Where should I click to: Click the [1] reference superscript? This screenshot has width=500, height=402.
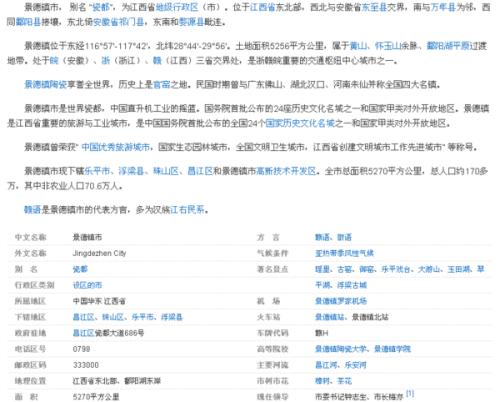[x=410, y=394]
